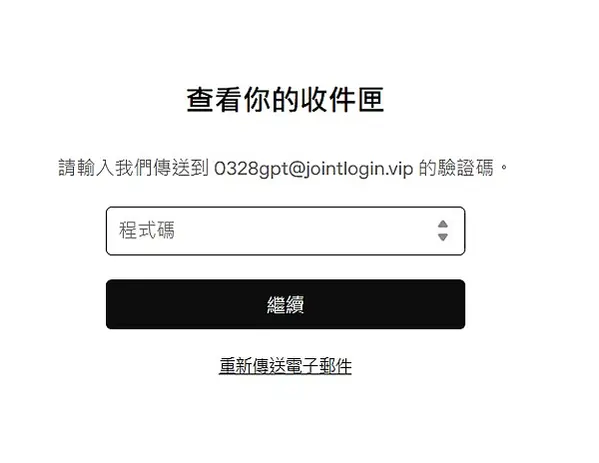Click the down arrow in code field
Image resolution: width=599 pixels, height=463 pixels.
pos(442,237)
